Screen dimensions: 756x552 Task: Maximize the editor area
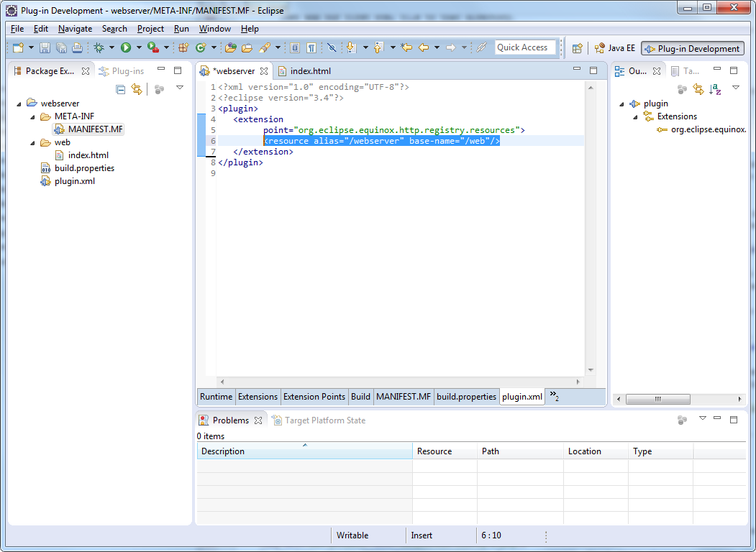pyautogui.click(x=593, y=70)
